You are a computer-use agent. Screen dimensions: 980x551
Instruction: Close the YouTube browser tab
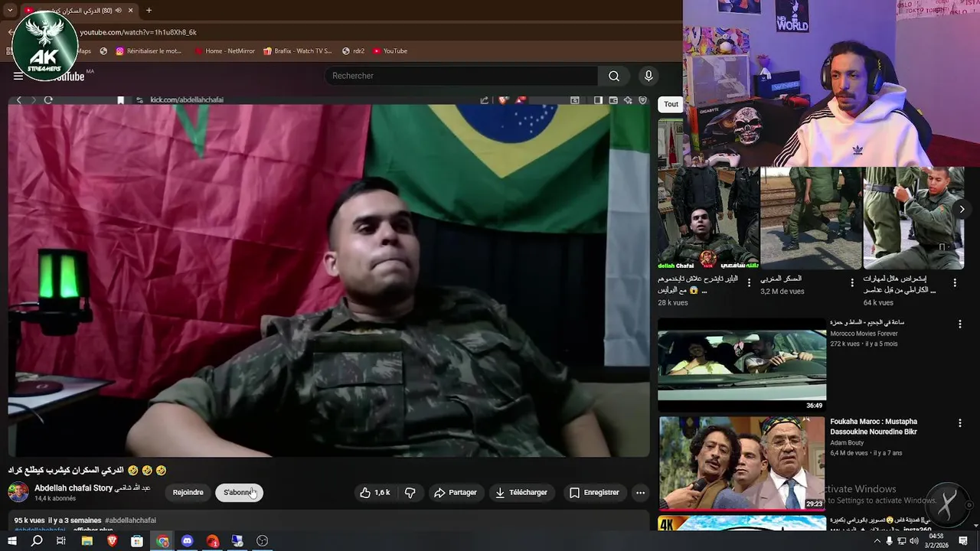(131, 10)
